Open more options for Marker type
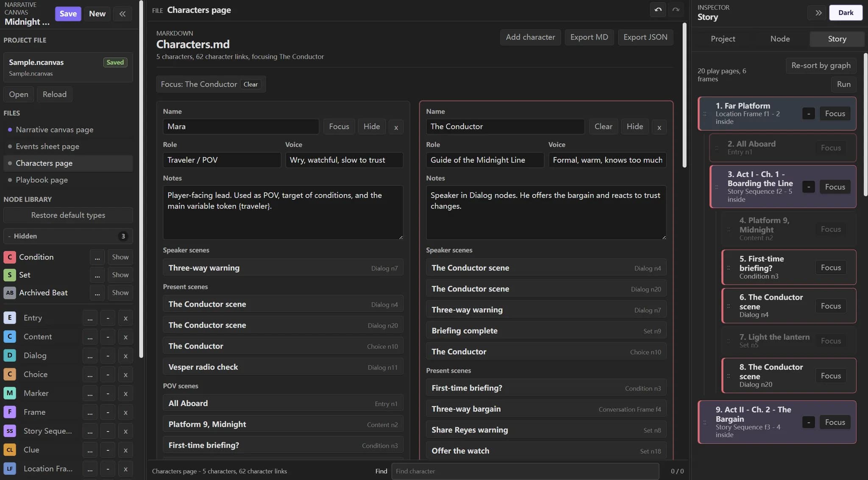The width and height of the screenshot is (868, 480). point(90,393)
